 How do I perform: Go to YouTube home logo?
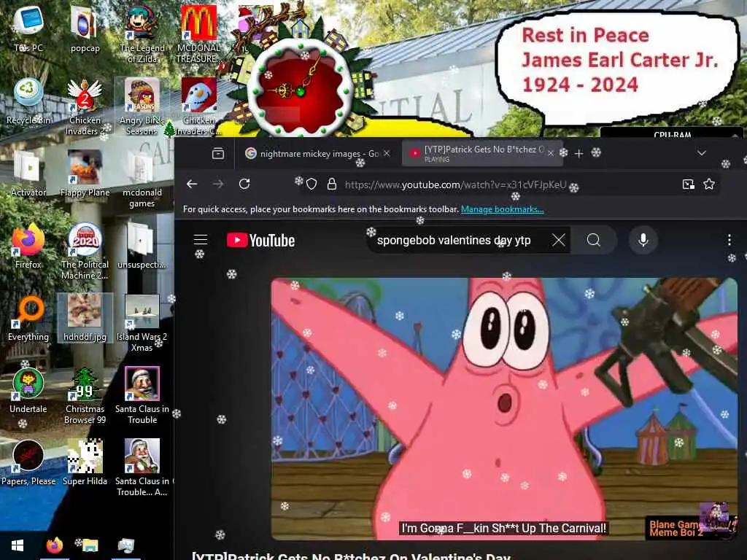pyautogui.click(x=260, y=240)
